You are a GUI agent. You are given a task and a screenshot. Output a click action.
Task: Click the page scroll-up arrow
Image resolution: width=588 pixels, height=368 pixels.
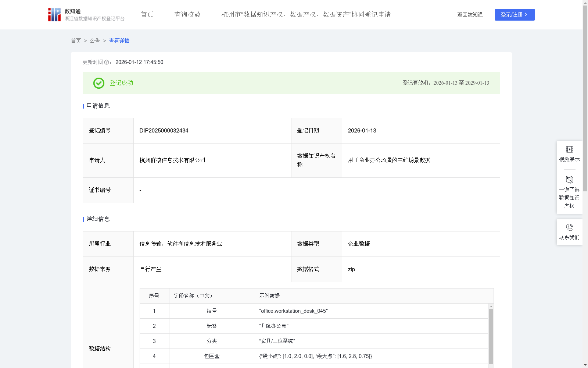click(x=585, y=3)
